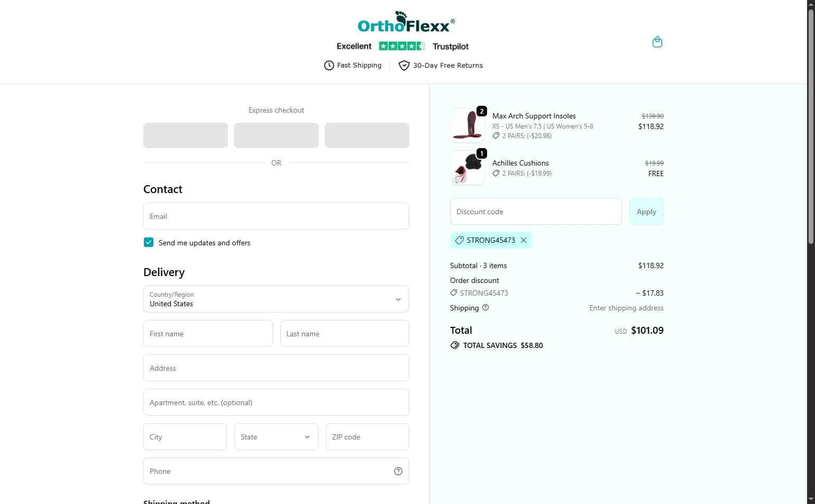Viewport: 815px width, 504px height.
Task: Focus the First name field
Action: coord(208,334)
